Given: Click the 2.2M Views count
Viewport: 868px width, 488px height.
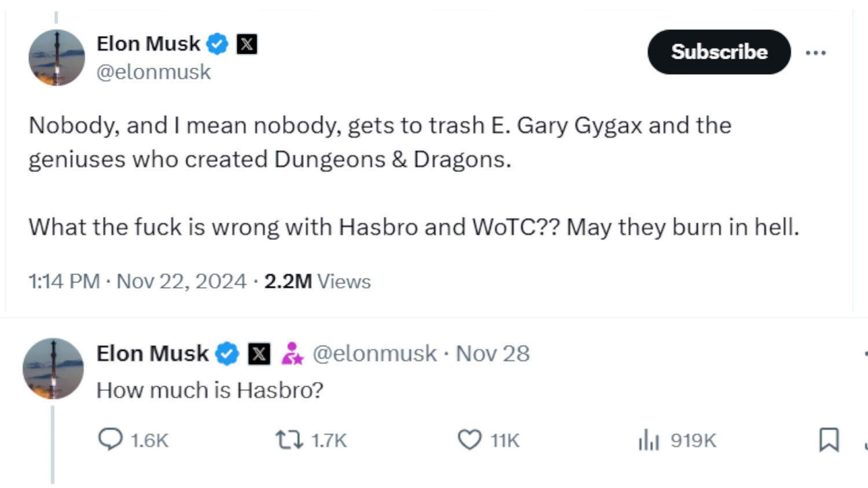Looking at the screenshot, I should click(x=317, y=282).
